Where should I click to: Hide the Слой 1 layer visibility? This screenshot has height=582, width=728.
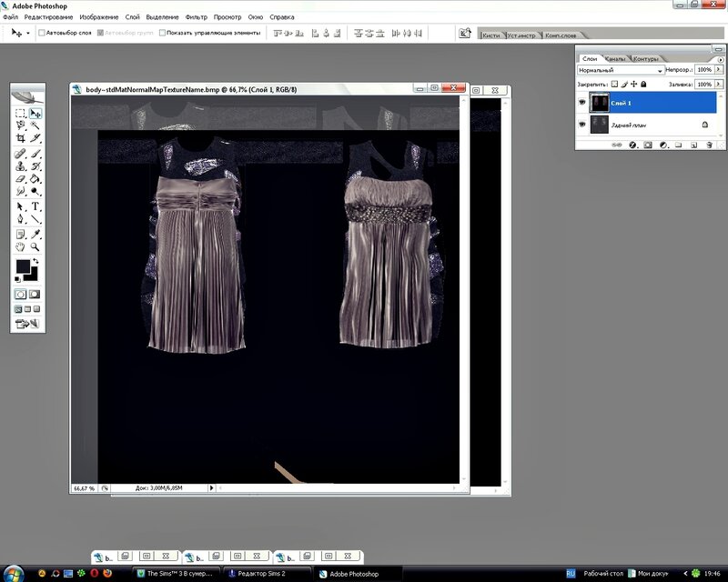click(x=582, y=103)
